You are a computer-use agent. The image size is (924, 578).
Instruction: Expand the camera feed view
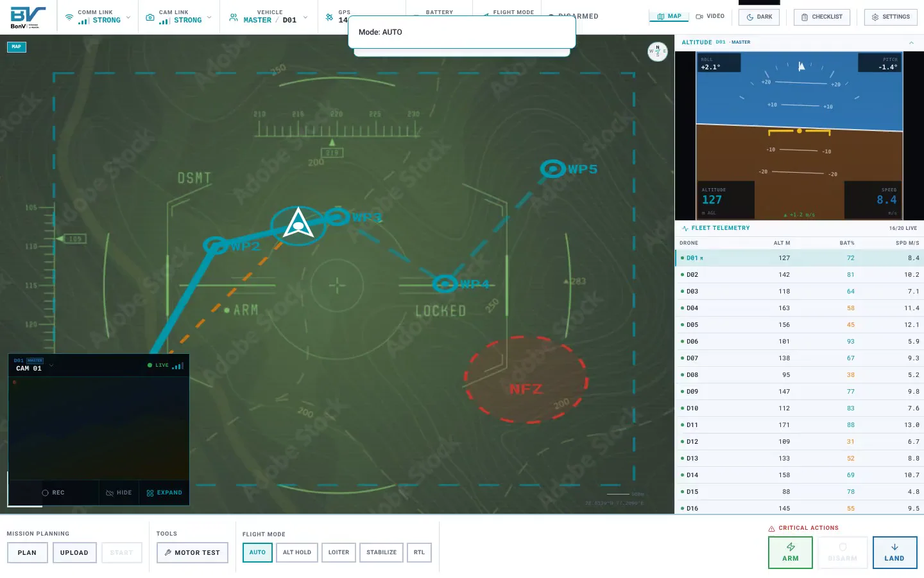[164, 493]
